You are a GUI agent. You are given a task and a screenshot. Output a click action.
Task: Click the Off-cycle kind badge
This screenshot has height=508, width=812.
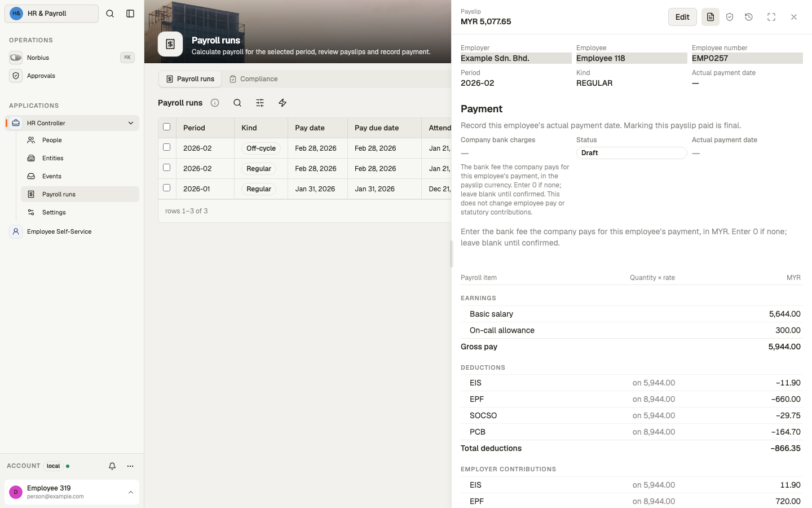261,148
